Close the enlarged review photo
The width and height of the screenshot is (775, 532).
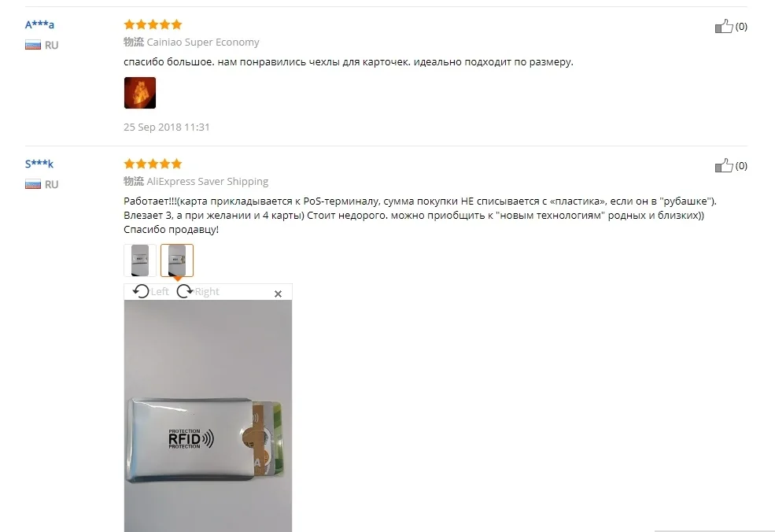coord(278,294)
